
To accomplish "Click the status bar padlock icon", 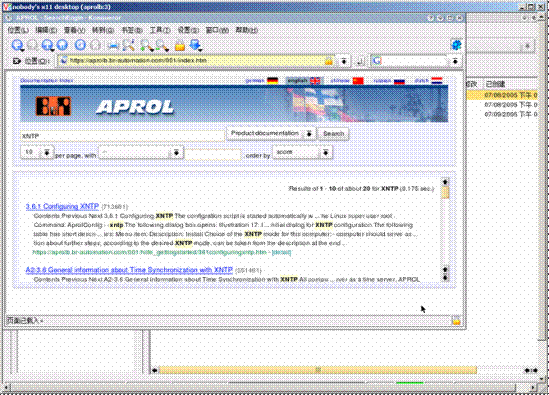I will [x=456, y=320].
